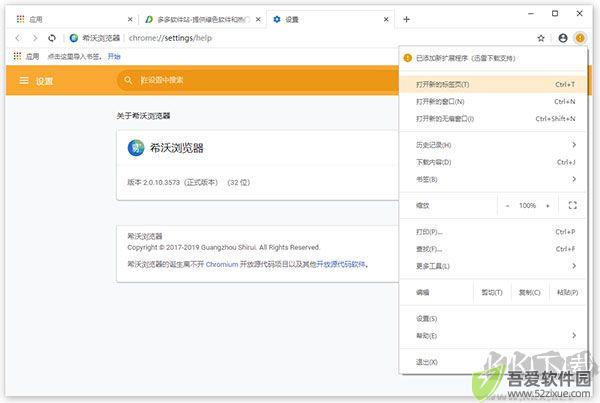Reload the current page

(52, 38)
